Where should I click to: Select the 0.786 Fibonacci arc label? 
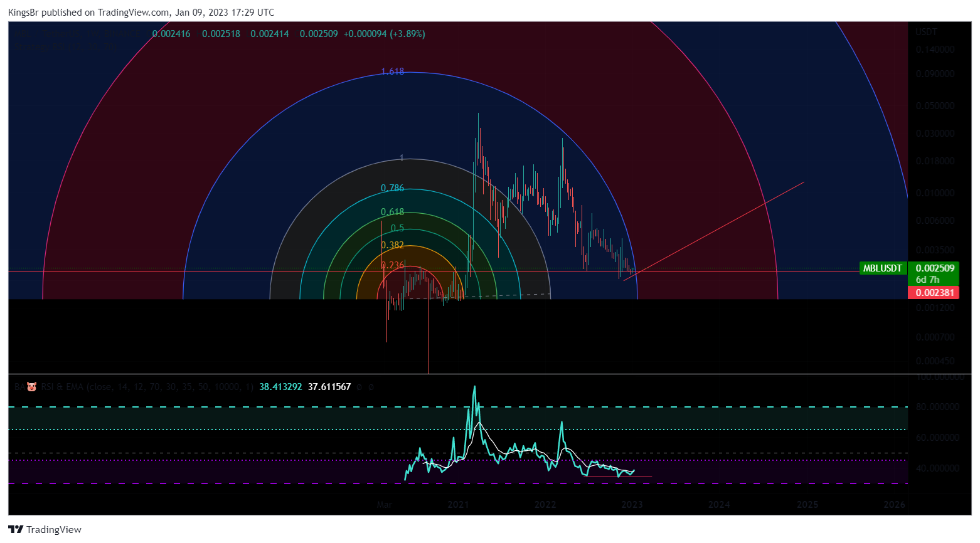393,188
